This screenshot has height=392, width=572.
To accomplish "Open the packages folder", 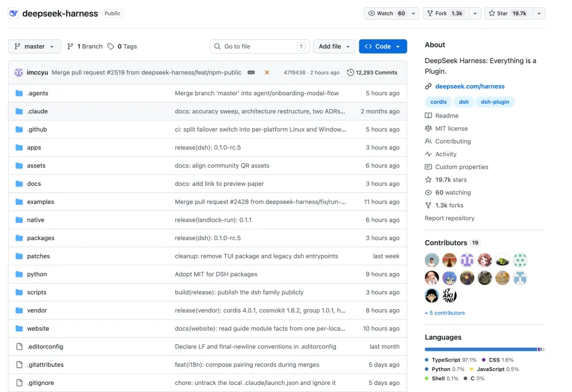I will pos(41,238).
